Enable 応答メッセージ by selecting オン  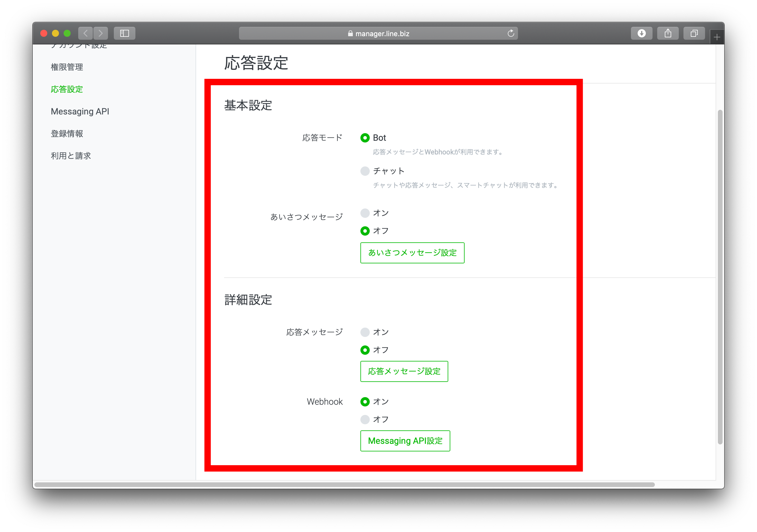click(365, 332)
